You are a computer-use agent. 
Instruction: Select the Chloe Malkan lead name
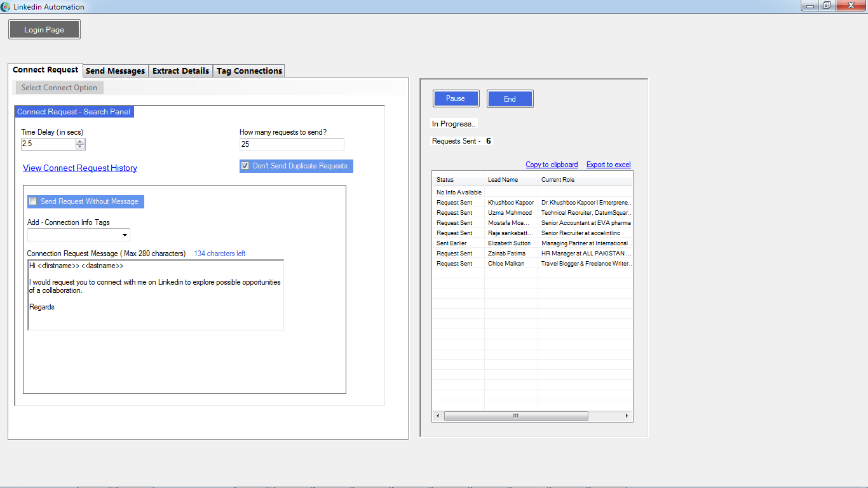[x=511, y=263]
